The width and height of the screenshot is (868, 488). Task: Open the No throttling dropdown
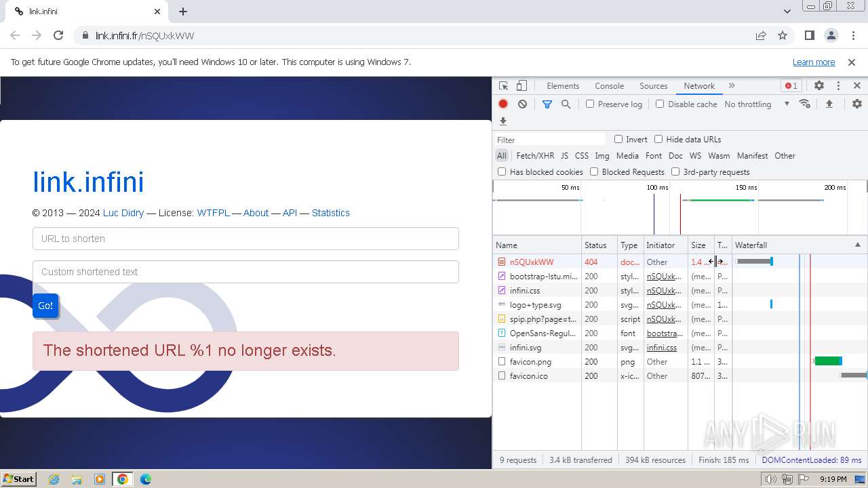click(x=757, y=104)
